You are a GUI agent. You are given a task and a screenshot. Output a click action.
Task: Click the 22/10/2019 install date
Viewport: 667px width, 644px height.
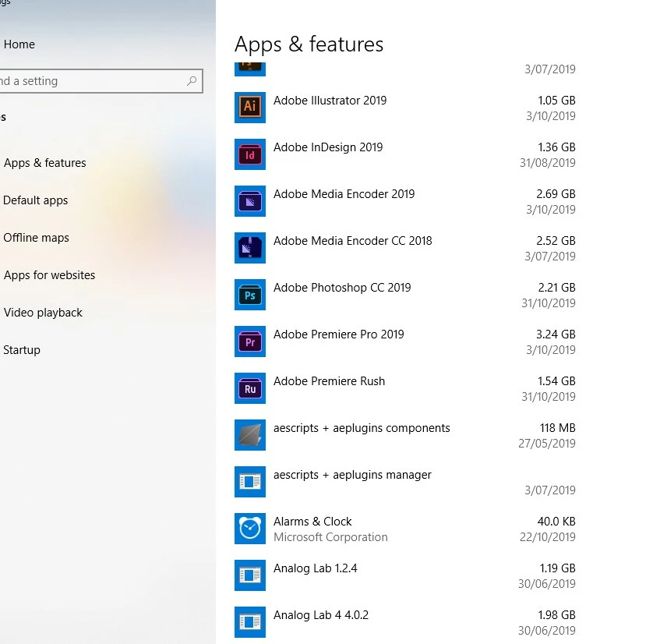[x=548, y=538]
